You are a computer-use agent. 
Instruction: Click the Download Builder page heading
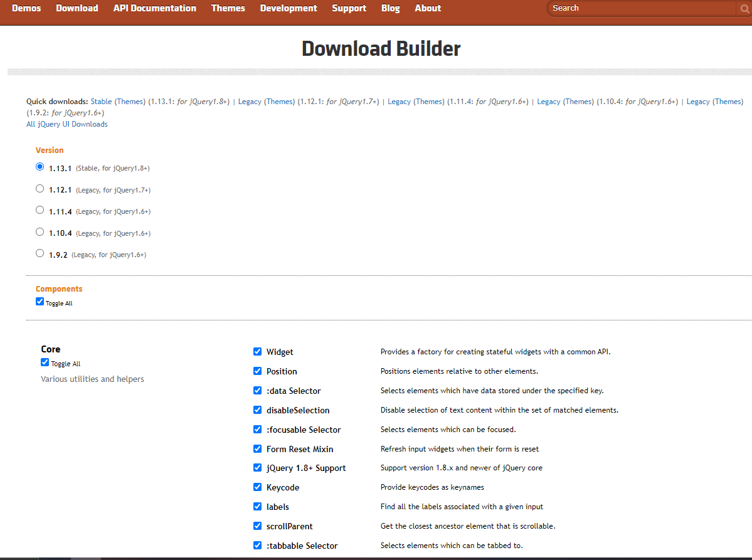coord(381,49)
